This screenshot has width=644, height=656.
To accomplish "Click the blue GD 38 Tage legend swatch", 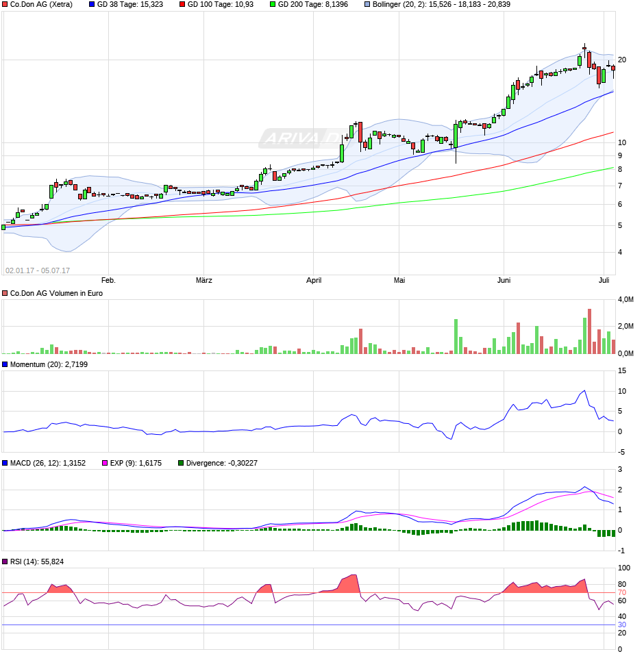I will click(92, 5).
